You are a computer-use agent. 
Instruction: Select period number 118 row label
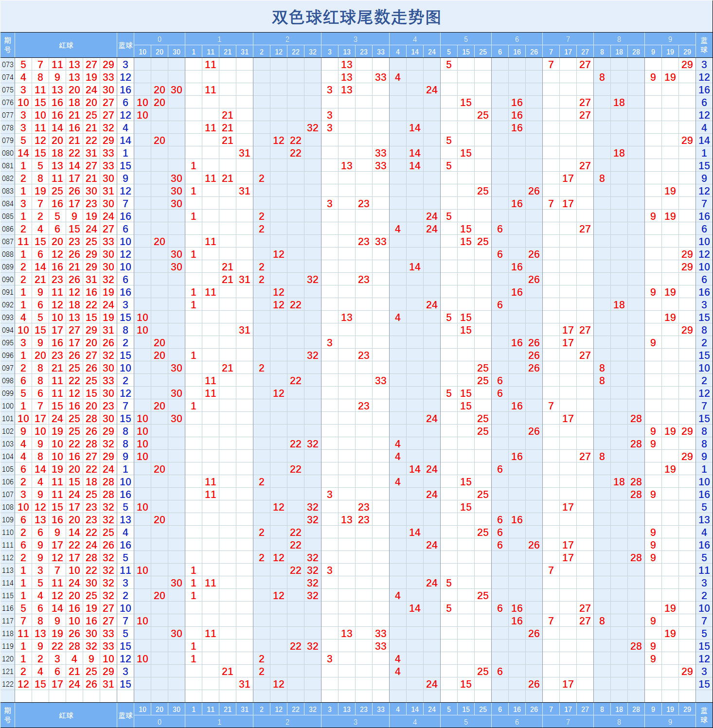click(x=8, y=634)
